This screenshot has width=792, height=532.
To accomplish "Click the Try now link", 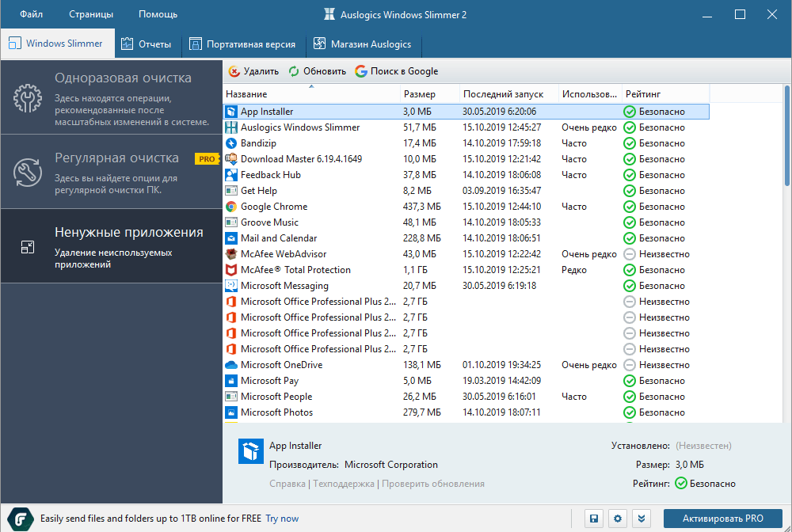I will coord(282,519).
